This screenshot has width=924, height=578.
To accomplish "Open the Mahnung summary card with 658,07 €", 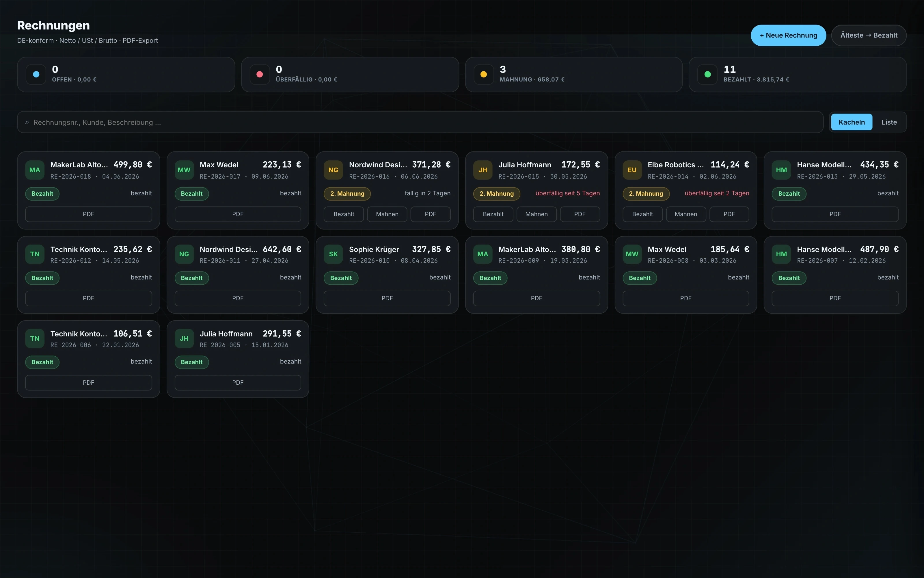I will (573, 75).
